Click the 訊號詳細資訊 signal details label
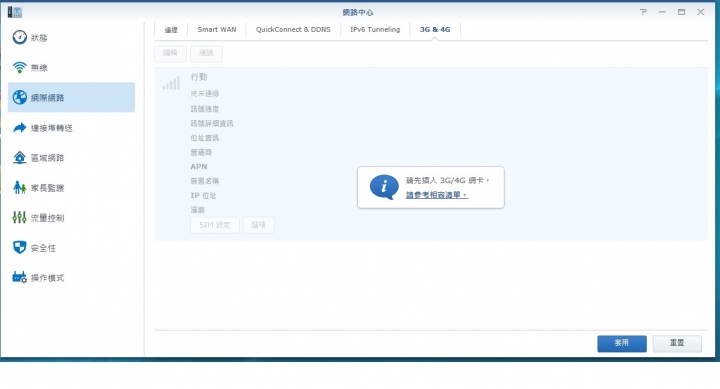Viewport: 720px width, 389px height. [x=212, y=123]
